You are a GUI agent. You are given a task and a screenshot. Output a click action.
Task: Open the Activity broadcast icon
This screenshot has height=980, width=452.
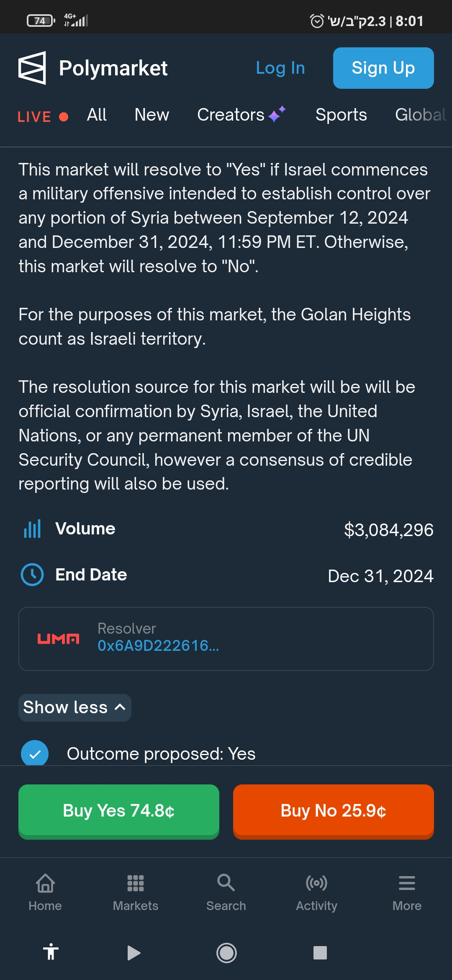pyautogui.click(x=316, y=884)
